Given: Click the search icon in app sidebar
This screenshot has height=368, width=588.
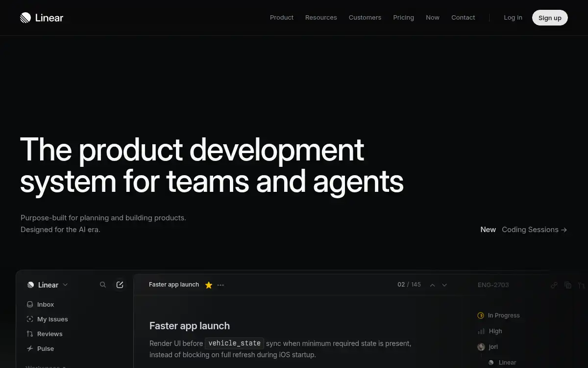Looking at the screenshot, I should pyautogui.click(x=103, y=285).
